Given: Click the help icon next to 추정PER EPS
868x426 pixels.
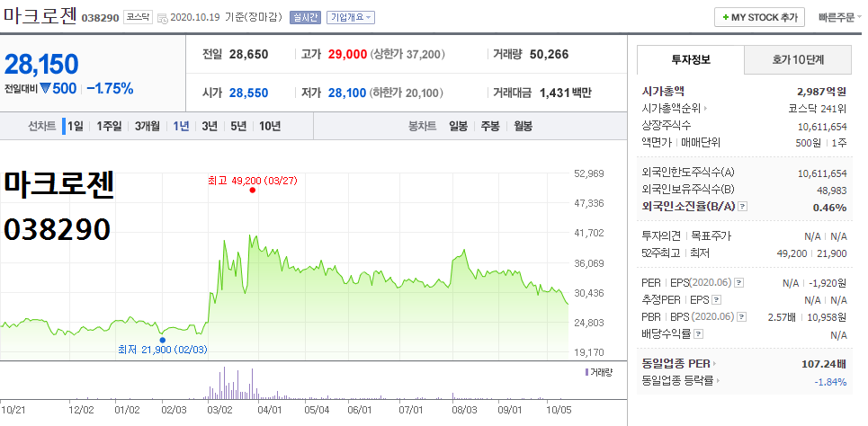Looking at the screenshot, I should (716, 300).
